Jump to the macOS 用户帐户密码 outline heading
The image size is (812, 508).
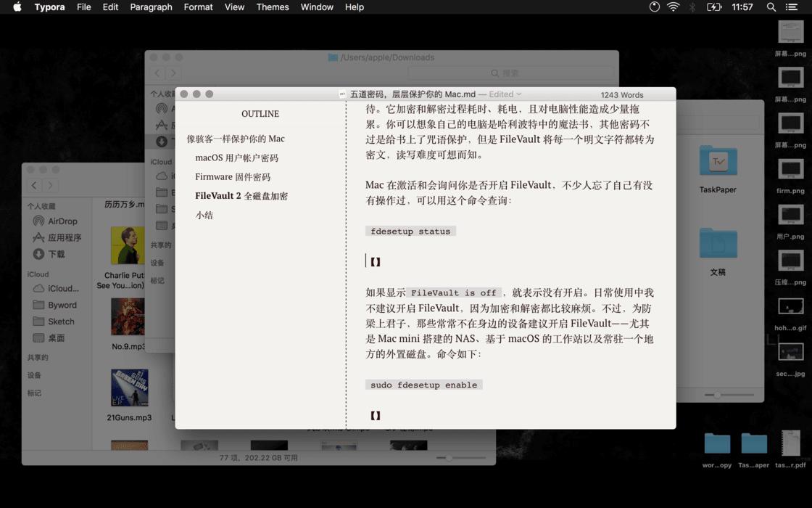click(236, 157)
